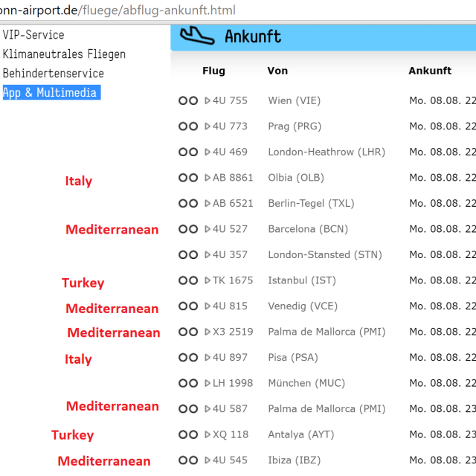Image resolution: width=476 pixels, height=476 pixels.
Task: Click the double-circle icon for flight 4U 755
Action: tap(188, 100)
